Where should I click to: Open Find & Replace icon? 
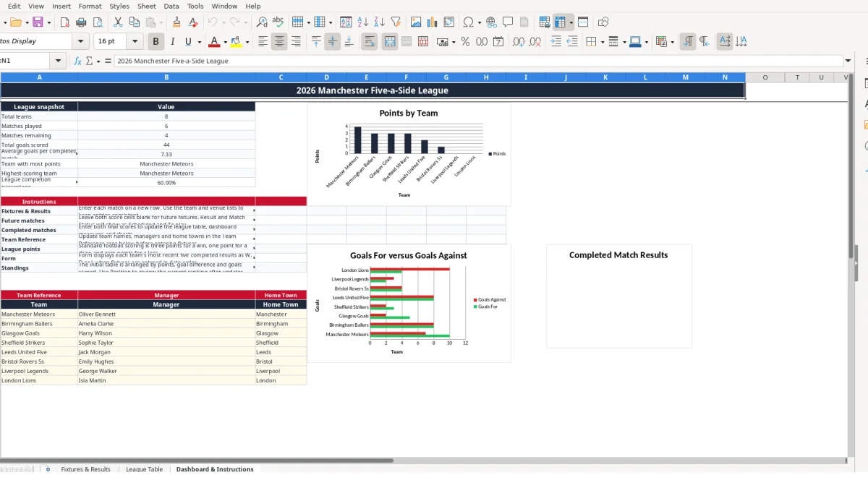pyautogui.click(x=262, y=22)
